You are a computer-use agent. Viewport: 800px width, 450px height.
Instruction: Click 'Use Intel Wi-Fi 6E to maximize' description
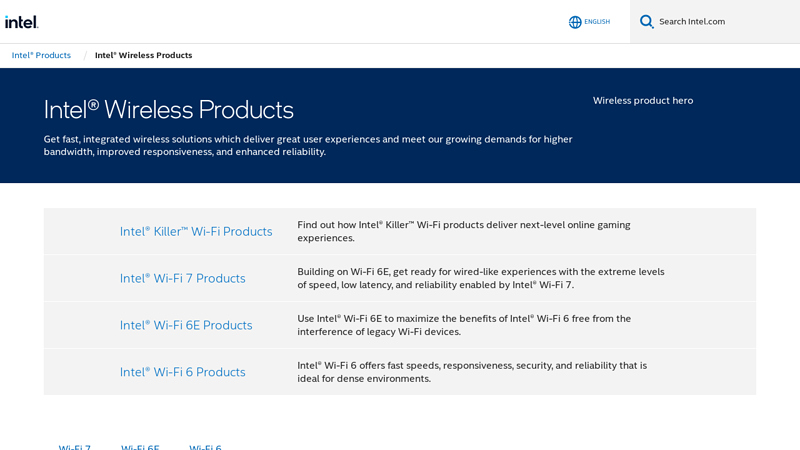464,325
